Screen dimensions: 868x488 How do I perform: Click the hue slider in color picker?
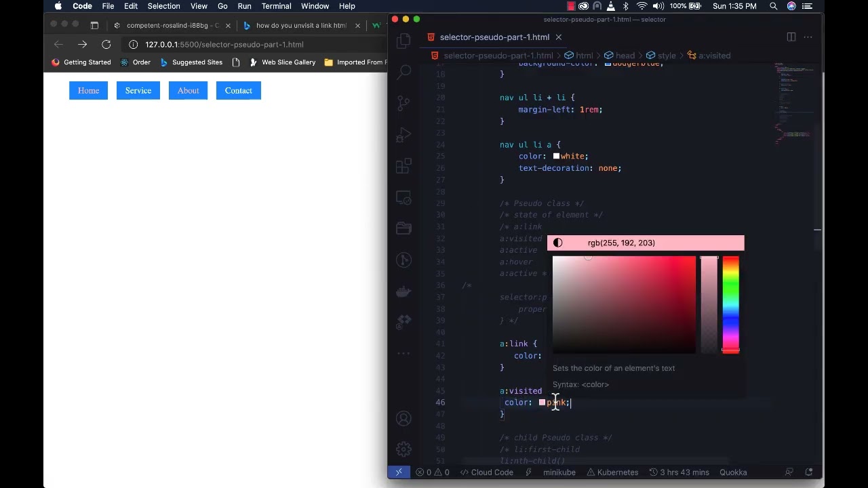(730, 304)
